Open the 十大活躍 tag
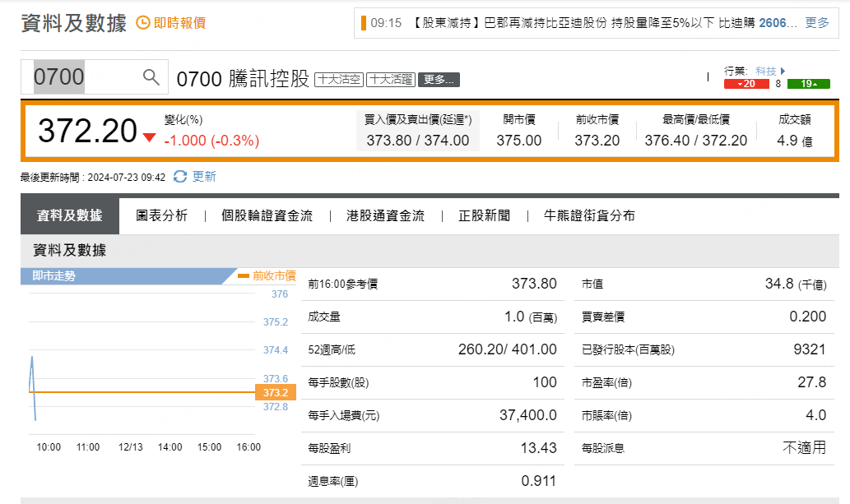 (x=391, y=80)
